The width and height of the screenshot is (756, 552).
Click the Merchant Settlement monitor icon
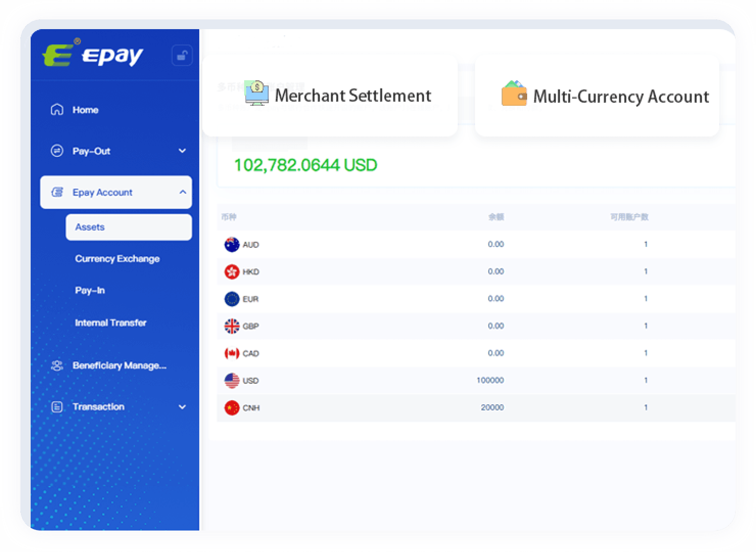coord(257,93)
